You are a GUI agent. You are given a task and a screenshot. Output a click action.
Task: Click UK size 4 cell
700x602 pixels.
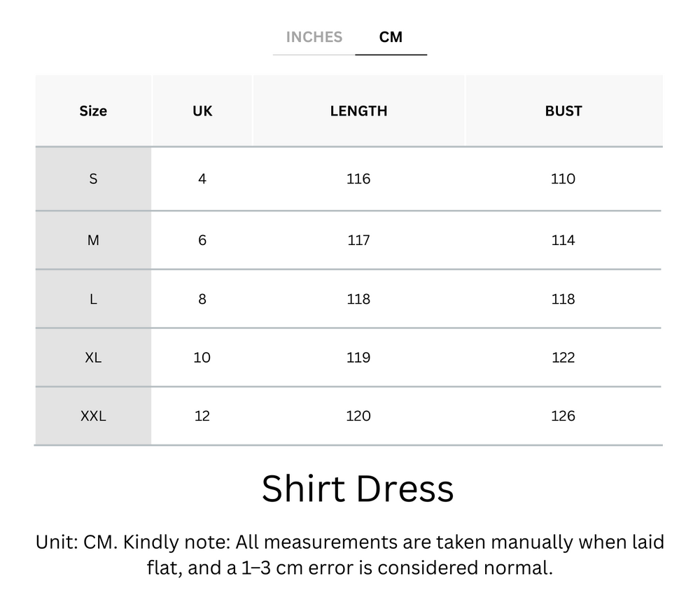click(202, 178)
